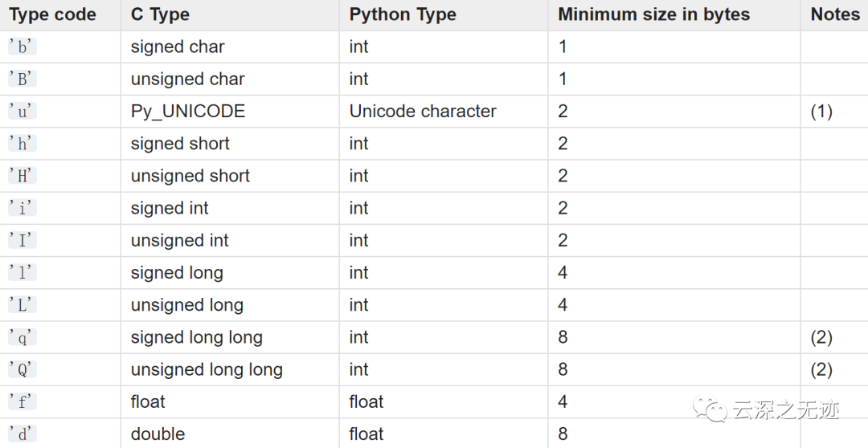Open note (2) in signed long long row
This screenshot has width=868, height=448.
tap(821, 337)
